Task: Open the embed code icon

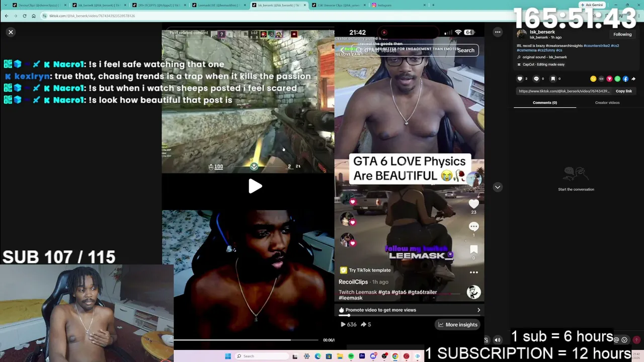Action: coord(601,79)
